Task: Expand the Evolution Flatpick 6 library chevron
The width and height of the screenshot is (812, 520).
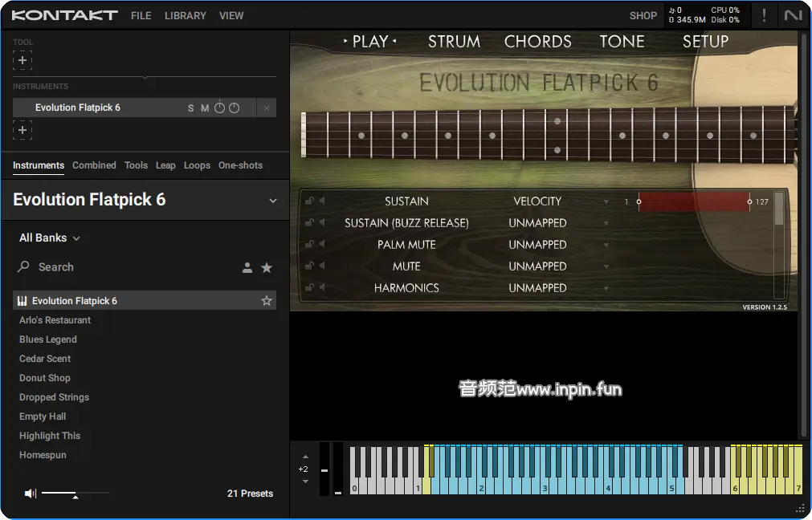Action: pyautogui.click(x=272, y=201)
